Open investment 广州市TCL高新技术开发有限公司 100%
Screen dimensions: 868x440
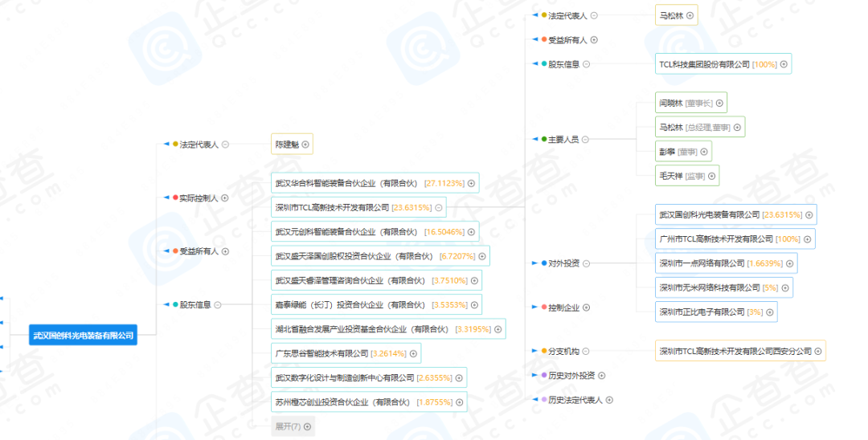735,238
